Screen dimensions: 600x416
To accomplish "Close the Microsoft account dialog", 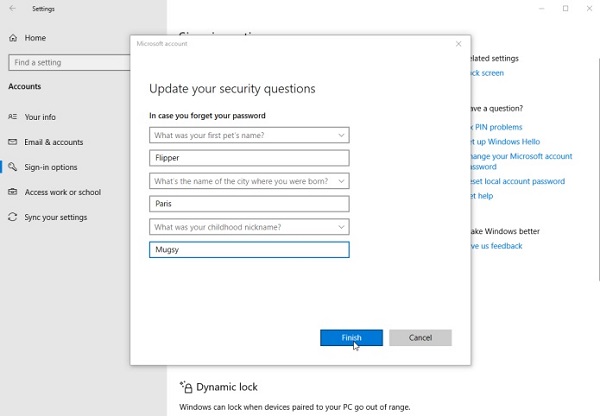I will pos(458,44).
